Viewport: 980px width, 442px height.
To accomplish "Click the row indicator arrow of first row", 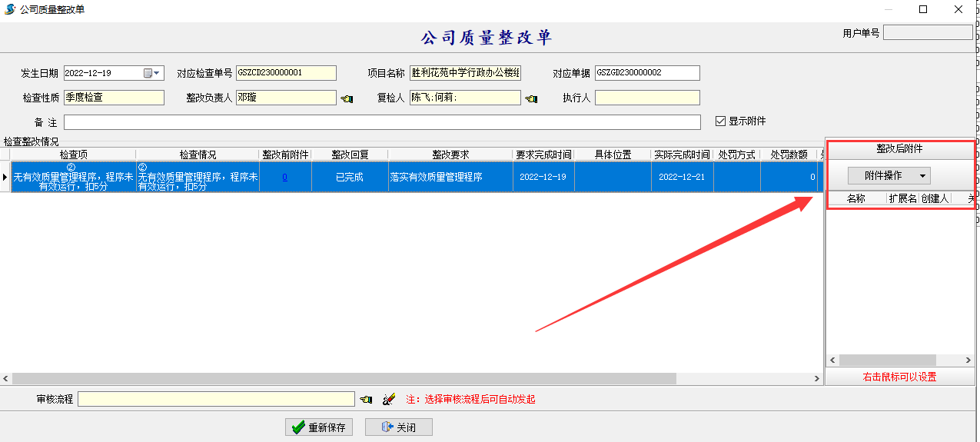I will tap(5, 177).
